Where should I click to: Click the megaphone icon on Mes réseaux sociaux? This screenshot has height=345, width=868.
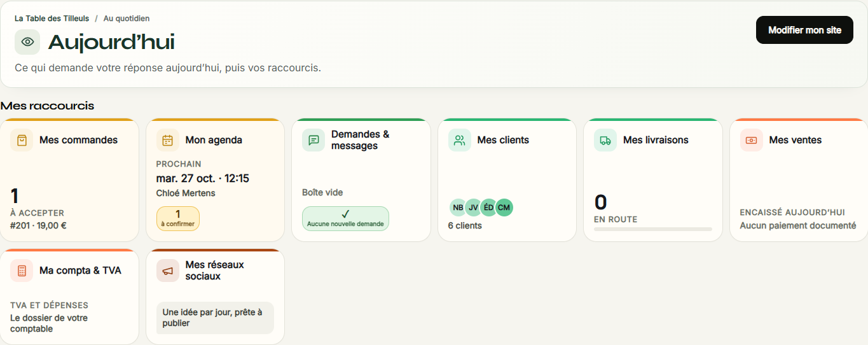tap(168, 271)
